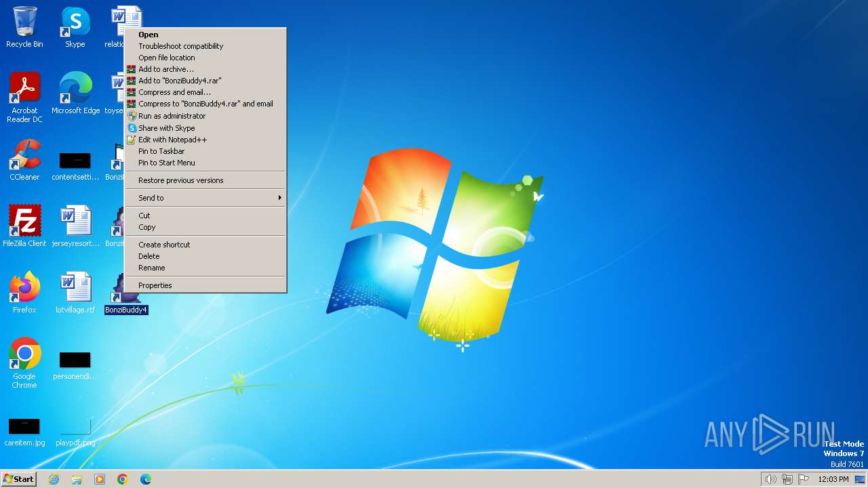Choose Add to archive... entry
This screenshot has height=488, width=868.
205,69
